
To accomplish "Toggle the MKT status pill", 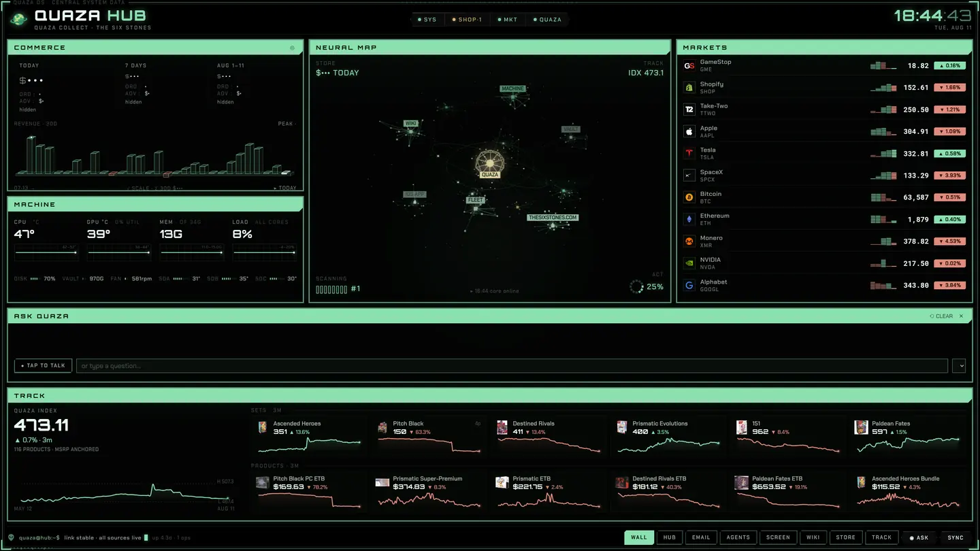I will [x=508, y=20].
